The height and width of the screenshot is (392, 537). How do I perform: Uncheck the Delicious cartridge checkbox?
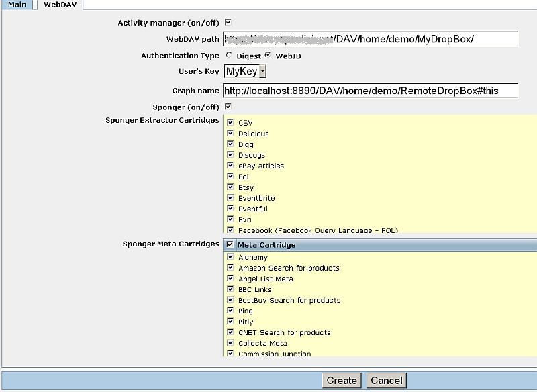coord(230,134)
